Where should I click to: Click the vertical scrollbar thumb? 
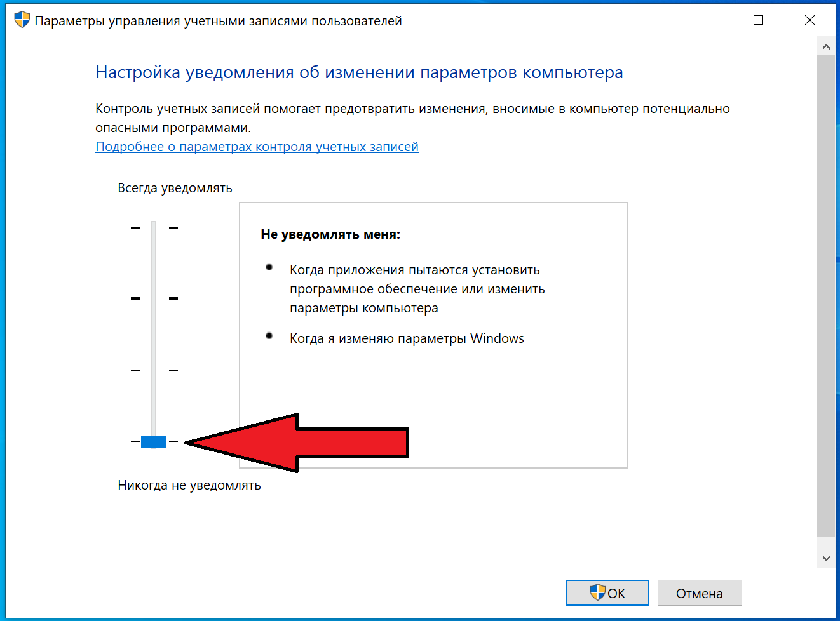(x=826, y=295)
